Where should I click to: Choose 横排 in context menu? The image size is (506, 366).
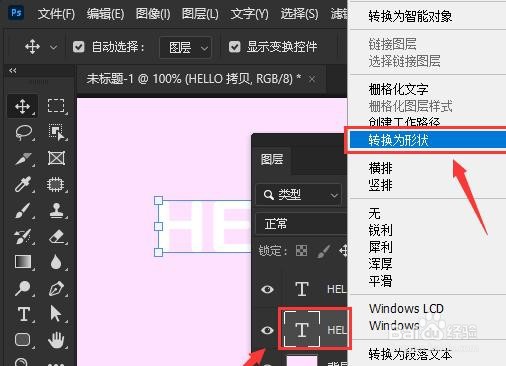(x=380, y=168)
